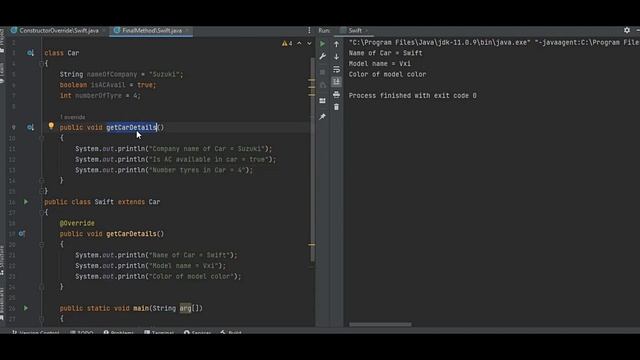This screenshot has width=640, height=360.
Task: Click the Print console output icon
Action: pos(336,94)
